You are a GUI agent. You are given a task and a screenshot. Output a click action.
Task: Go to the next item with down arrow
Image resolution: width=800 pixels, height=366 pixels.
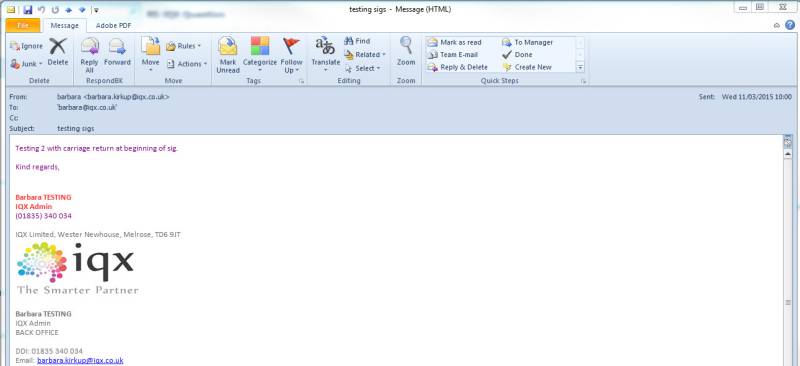pos(82,9)
